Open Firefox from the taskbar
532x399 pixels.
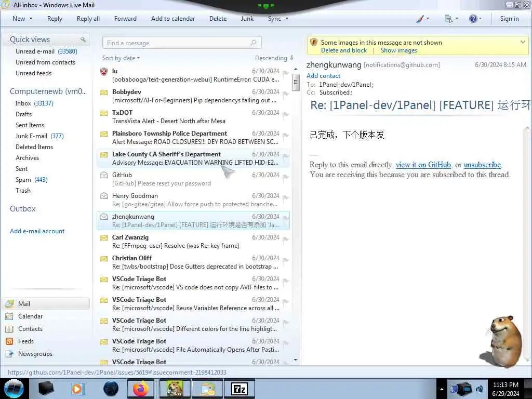coord(140,389)
